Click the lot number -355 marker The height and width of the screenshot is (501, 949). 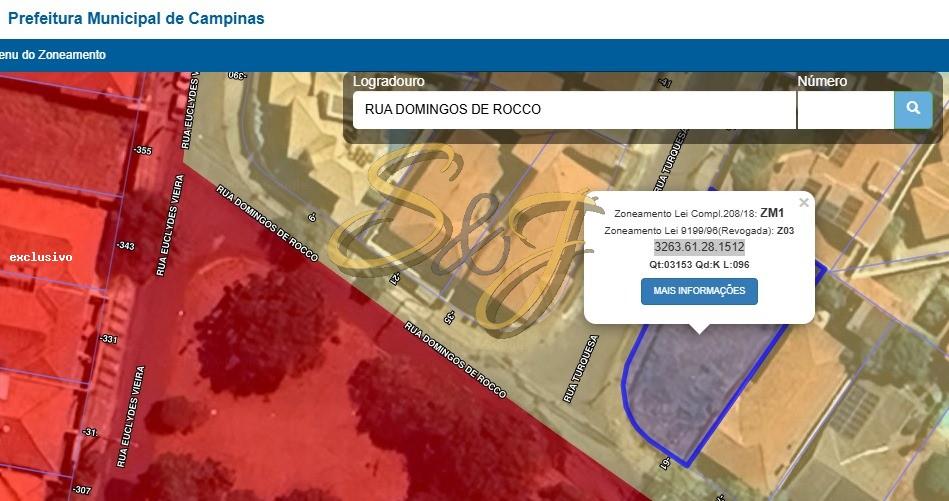tap(143, 150)
